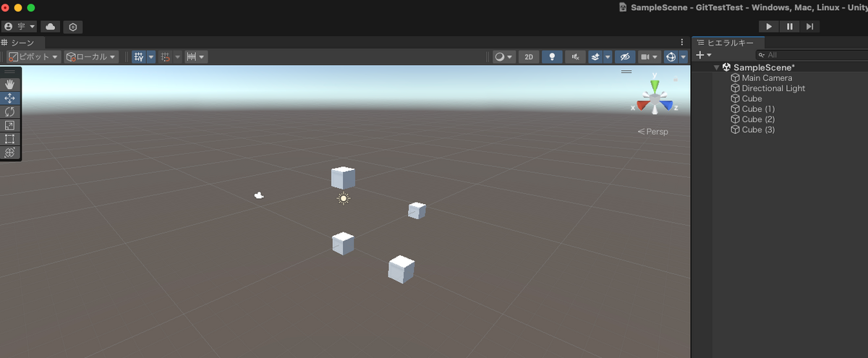Select the Move tool

coord(10,98)
